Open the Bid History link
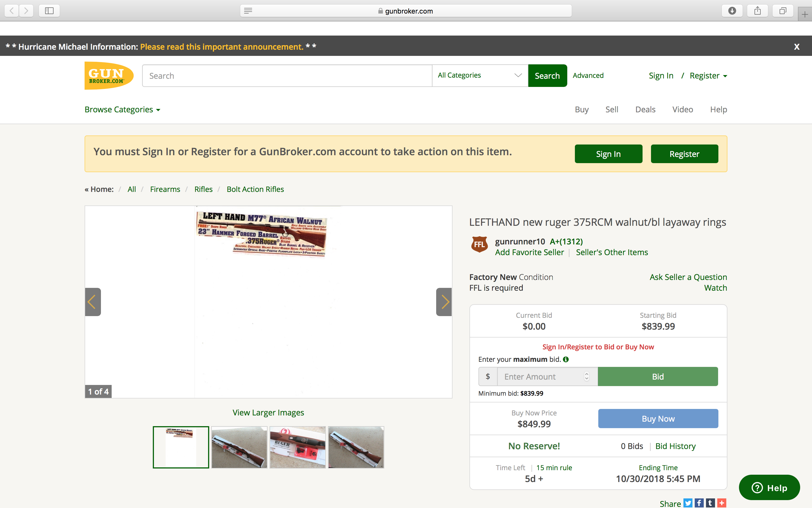This screenshot has height=508, width=812. pyautogui.click(x=676, y=446)
